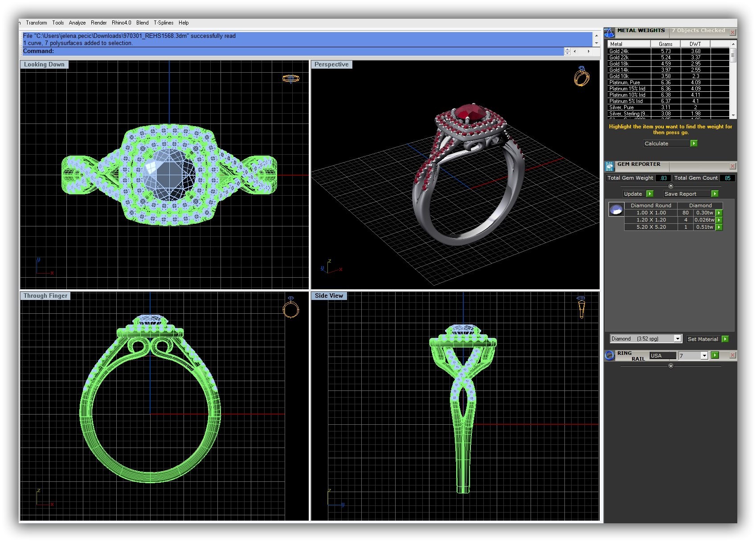The width and height of the screenshot is (756, 542).
Task: Open the Diamond material dropdown
Action: [677, 339]
